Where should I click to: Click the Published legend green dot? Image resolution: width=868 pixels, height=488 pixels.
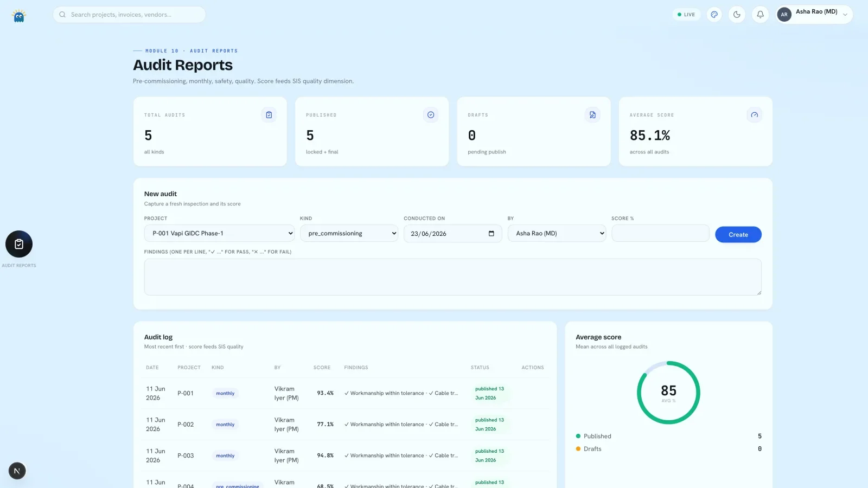tap(578, 436)
